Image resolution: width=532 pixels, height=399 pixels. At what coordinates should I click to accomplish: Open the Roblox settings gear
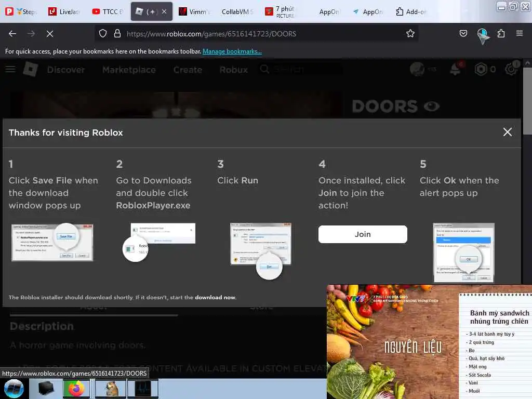(x=511, y=69)
